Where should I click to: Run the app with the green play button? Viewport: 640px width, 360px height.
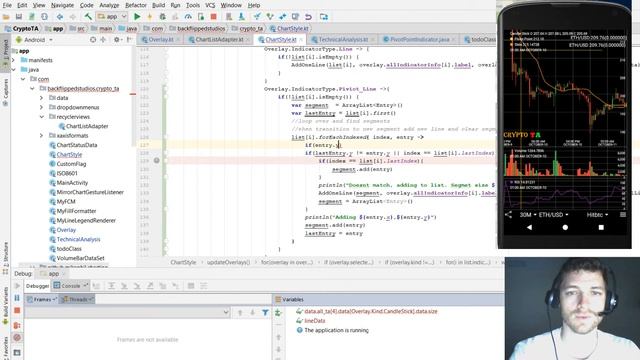tap(137, 17)
